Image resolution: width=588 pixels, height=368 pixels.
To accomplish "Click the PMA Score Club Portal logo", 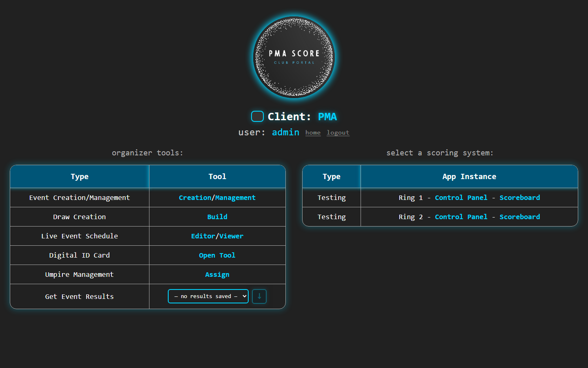I will coord(294,57).
